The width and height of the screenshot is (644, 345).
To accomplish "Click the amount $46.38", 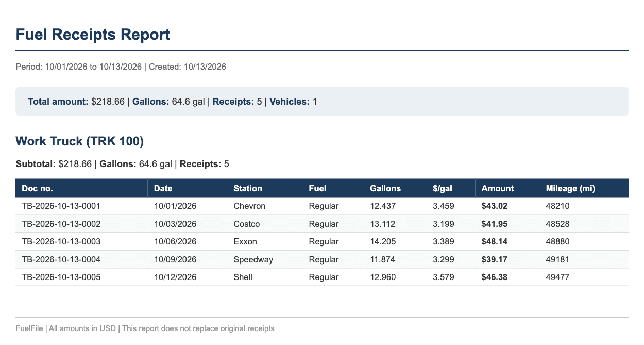I will pos(494,277).
